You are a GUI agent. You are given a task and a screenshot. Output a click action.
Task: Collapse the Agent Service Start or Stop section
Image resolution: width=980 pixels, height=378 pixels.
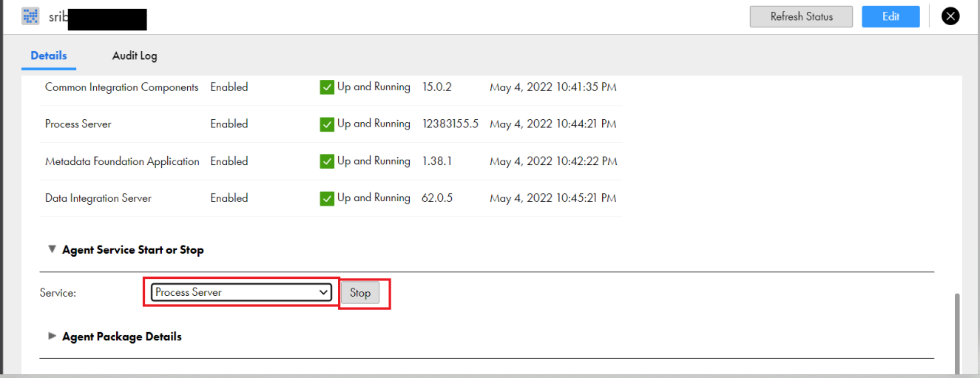(52, 249)
